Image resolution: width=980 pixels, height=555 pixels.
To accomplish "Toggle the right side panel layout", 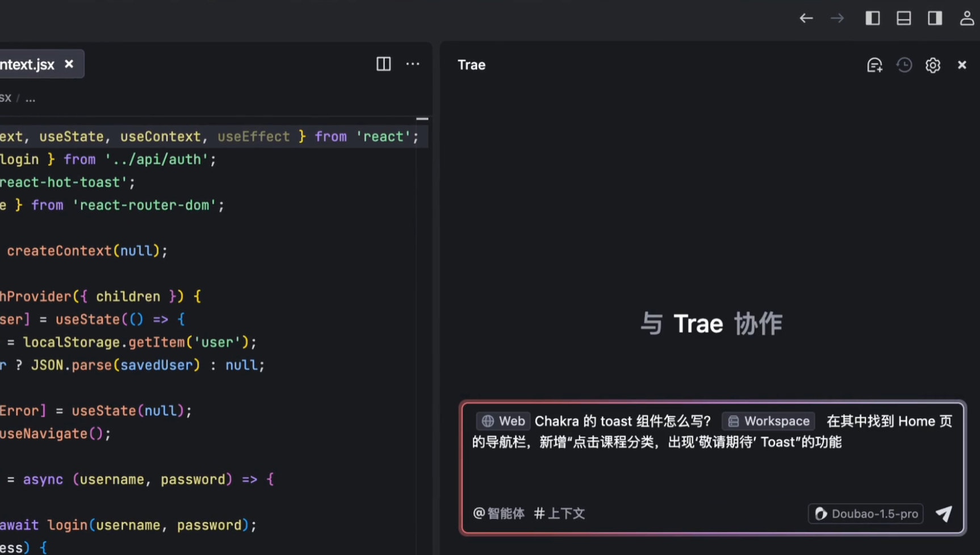I will pyautogui.click(x=935, y=18).
